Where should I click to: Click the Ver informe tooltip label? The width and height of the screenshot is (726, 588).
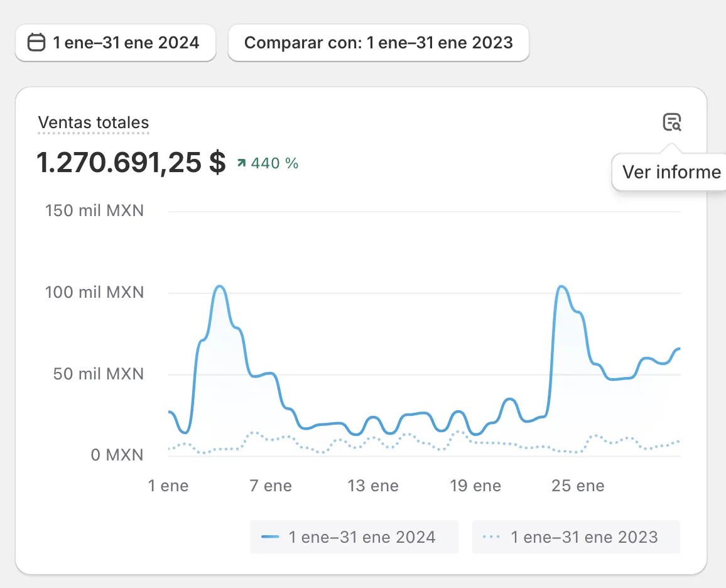click(671, 171)
